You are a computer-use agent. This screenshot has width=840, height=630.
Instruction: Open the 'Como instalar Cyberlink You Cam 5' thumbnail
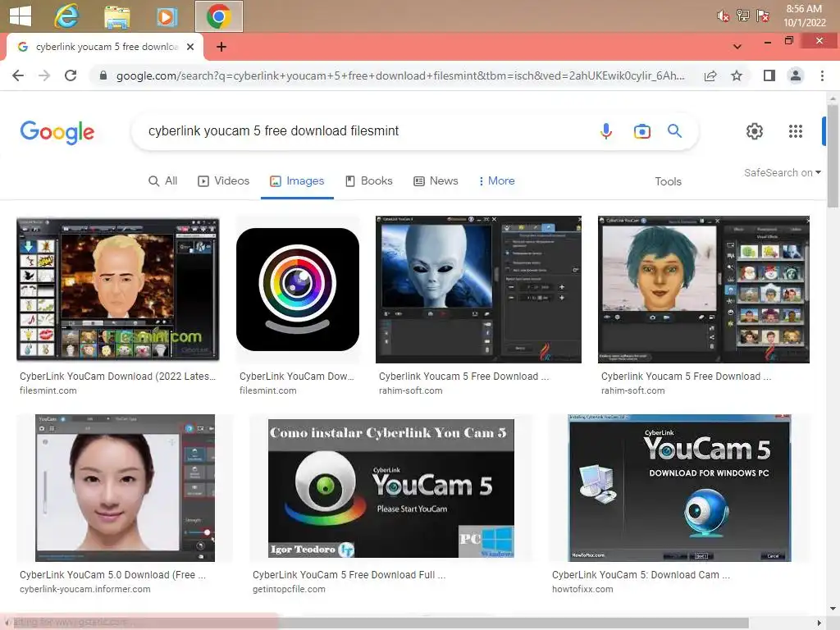pyautogui.click(x=391, y=488)
